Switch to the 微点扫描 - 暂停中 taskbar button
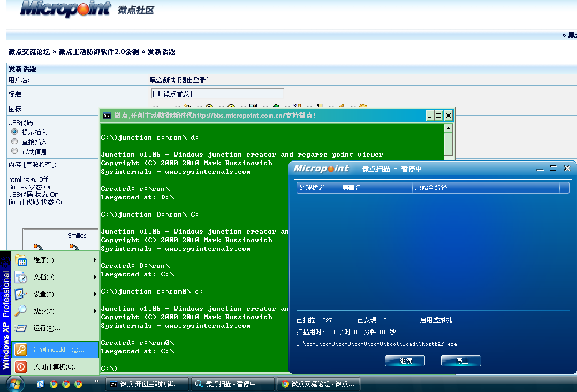Viewport: 577px width, 392px height. point(232,384)
